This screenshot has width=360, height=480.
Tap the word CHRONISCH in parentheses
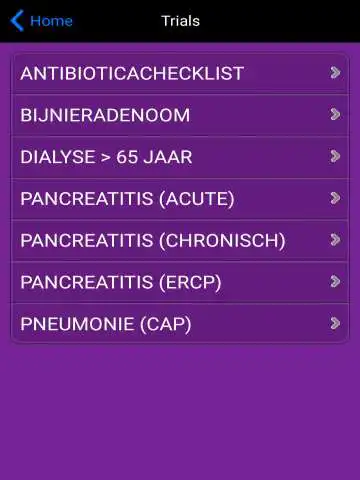[222, 240]
